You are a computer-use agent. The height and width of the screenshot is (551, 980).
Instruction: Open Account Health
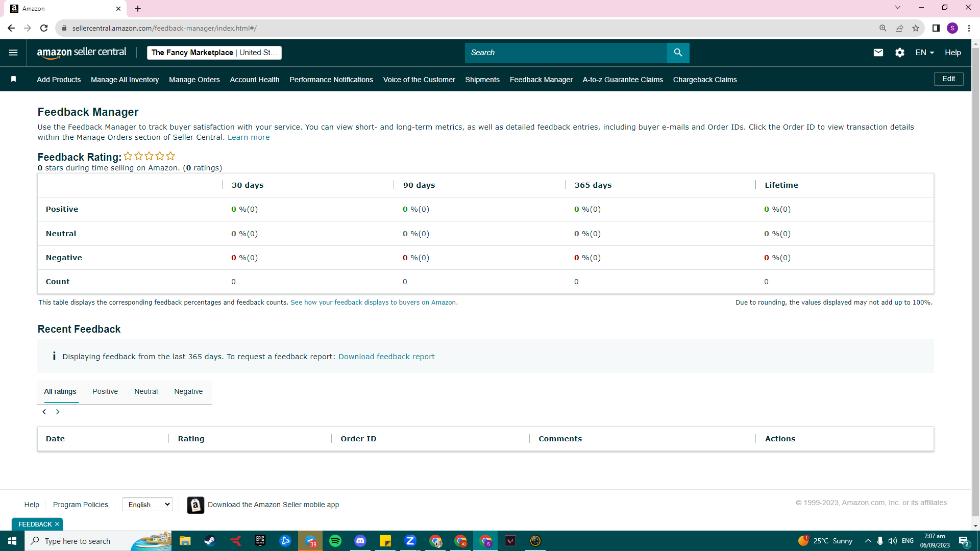point(255,80)
